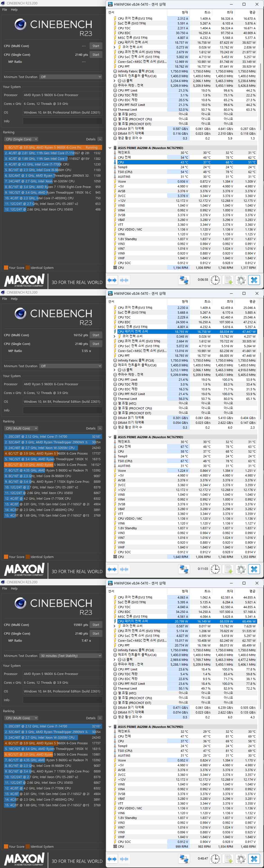
Task: Open gear settings in HWiNFO timed 0:48:47
Action: (x=241, y=859)
